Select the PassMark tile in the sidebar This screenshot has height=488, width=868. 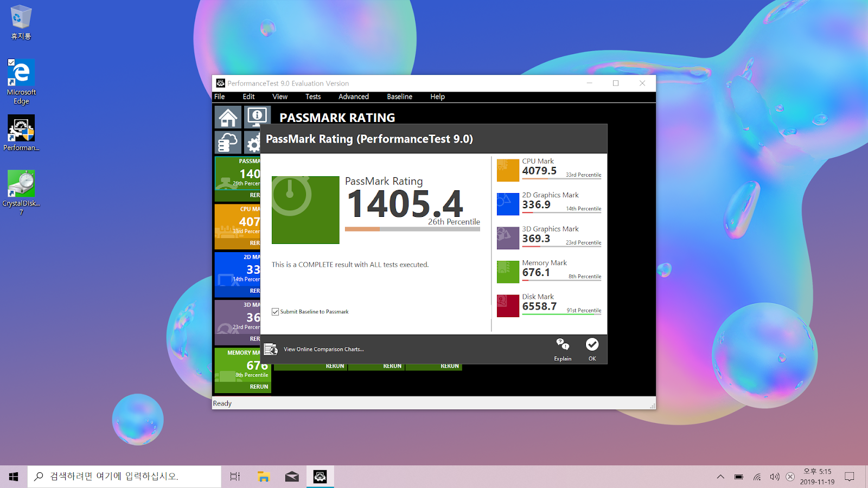[238, 178]
